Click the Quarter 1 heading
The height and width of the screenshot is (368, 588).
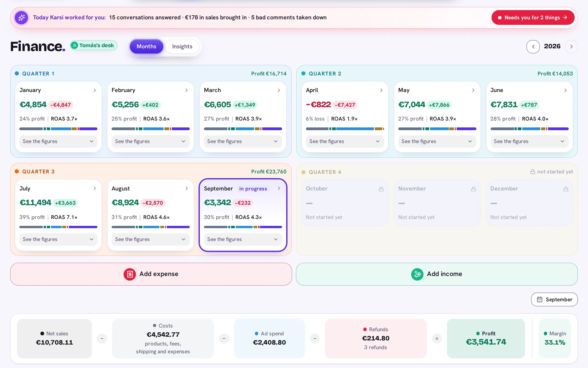(38, 74)
